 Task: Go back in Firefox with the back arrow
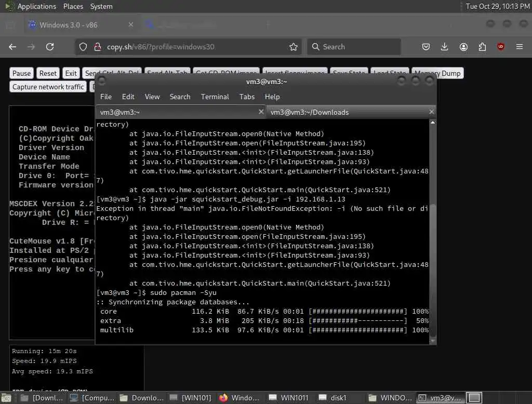click(12, 47)
